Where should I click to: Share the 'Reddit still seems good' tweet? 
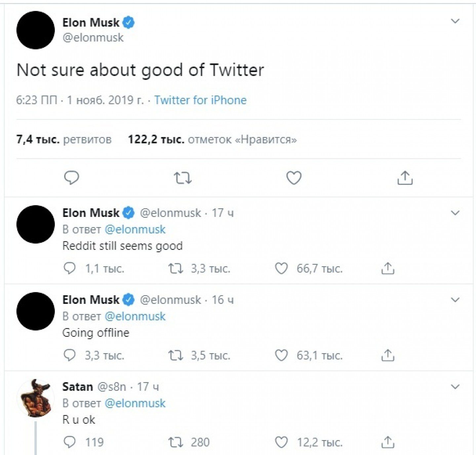[388, 268]
